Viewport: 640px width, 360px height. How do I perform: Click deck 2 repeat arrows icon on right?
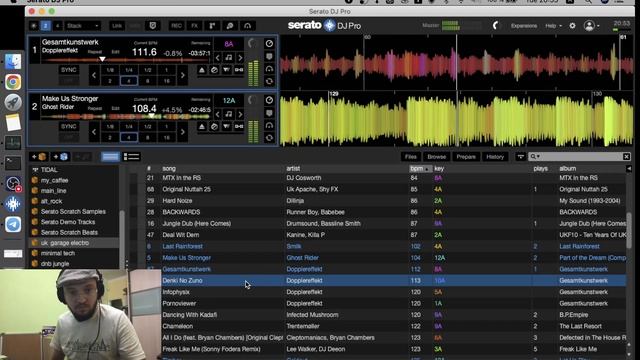(269, 138)
